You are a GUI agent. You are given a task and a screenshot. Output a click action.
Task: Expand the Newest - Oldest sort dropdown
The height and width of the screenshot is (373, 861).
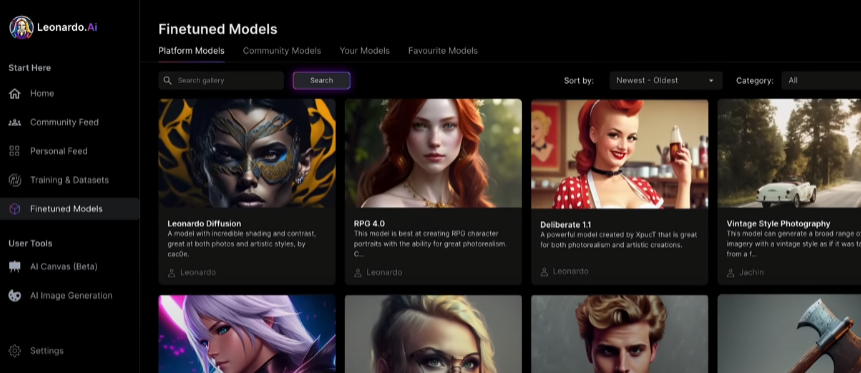(x=666, y=80)
